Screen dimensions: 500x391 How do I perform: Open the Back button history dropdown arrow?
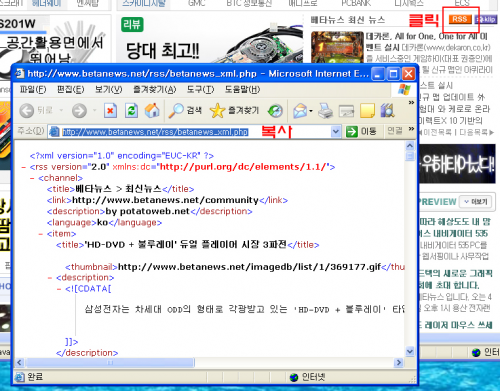[61, 110]
